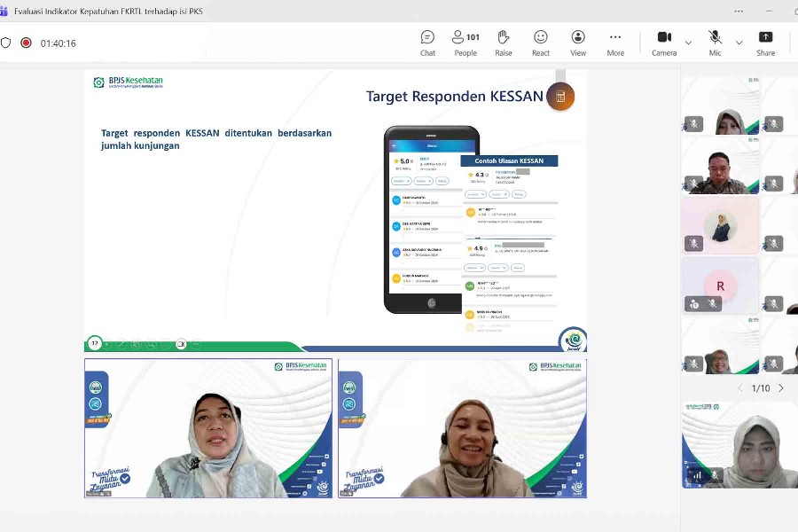Open the Chat panel
Viewport: 798px width, 532px height.
(427, 43)
